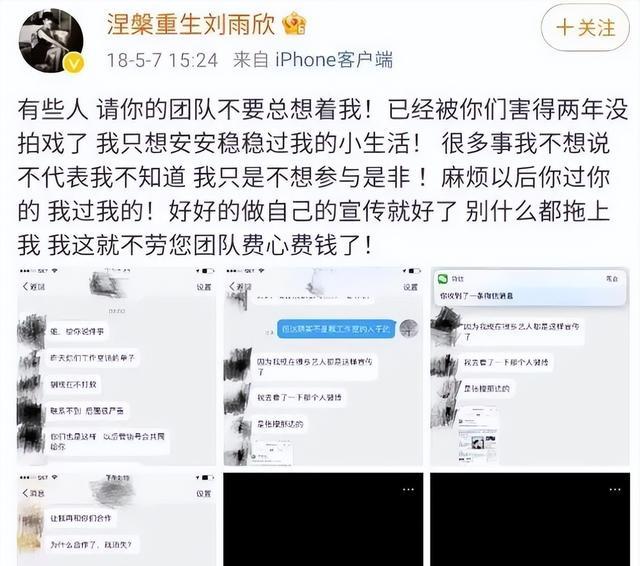Tap the WeChat icon in notification banner
Viewport: 640px width, 566px height.
pos(443,279)
